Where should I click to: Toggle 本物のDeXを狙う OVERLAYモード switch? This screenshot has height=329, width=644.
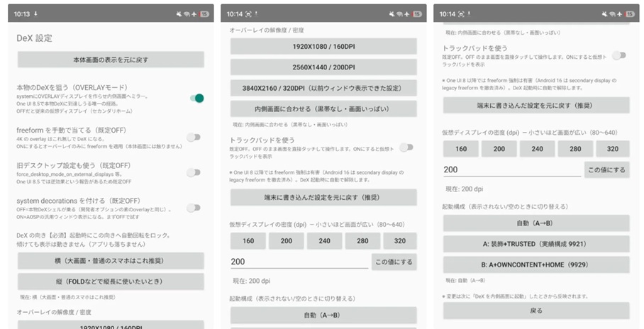click(196, 98)
